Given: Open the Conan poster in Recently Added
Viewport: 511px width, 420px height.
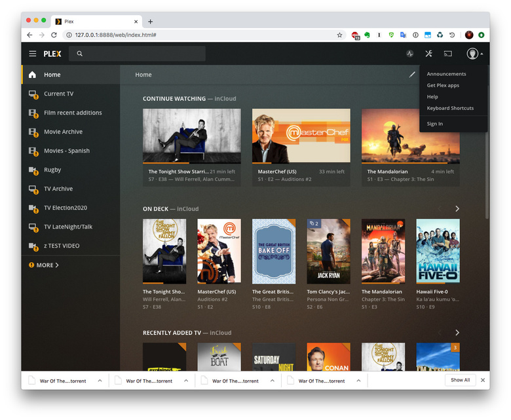Looking at the screenshot, I should pyautogui.click(x=328, y=357).
